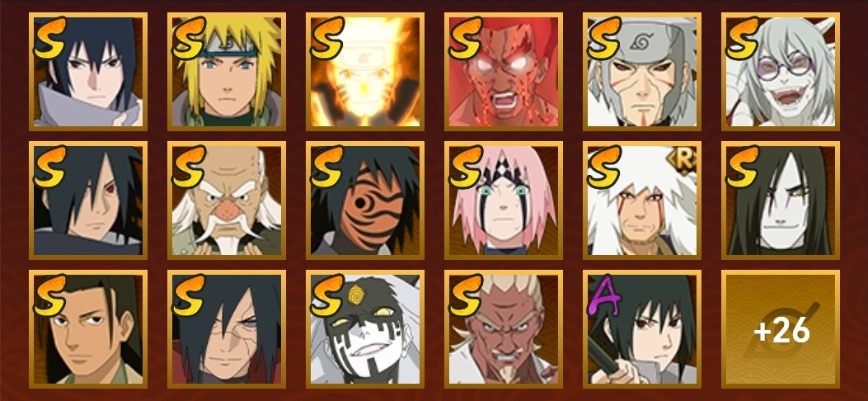Viewport: 868px width, 401px height.
Task: Select the wrinkled older man with long black hair
Action: pos(227,328)
